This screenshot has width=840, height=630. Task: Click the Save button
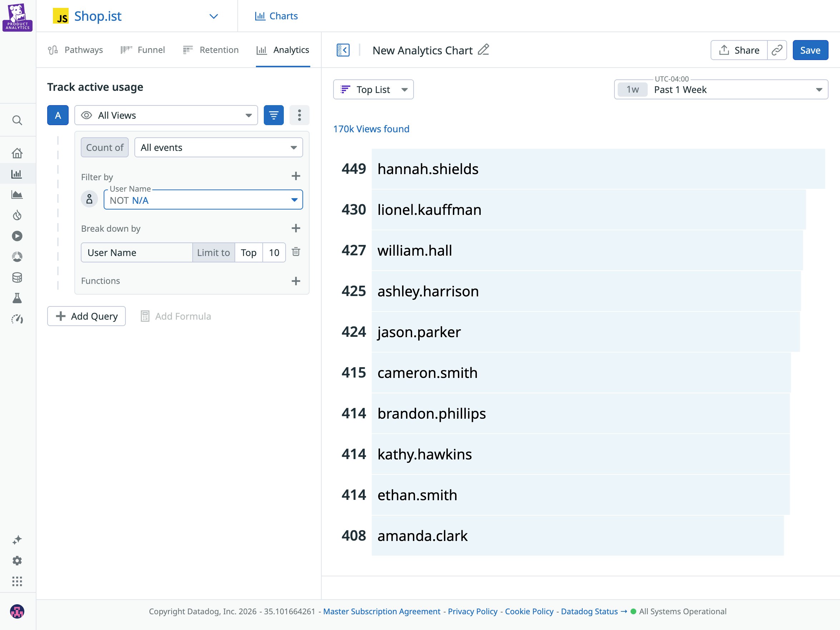point(810,50)
